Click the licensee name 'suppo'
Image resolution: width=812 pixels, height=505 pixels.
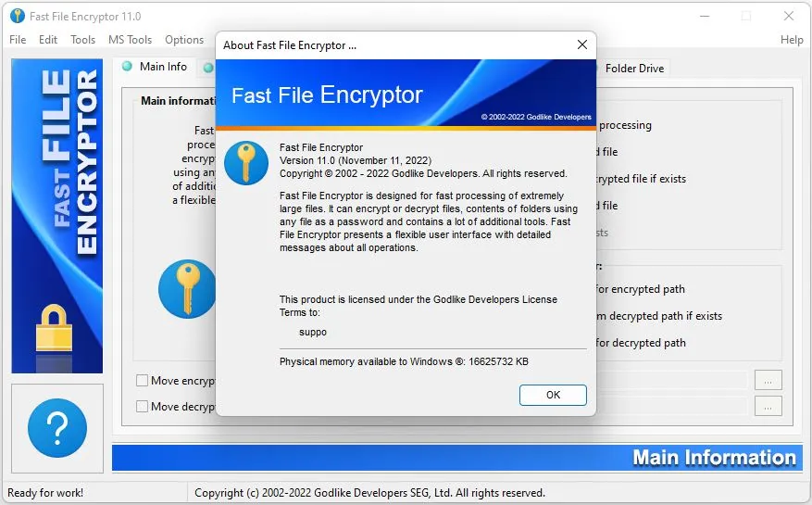(x=313, y=333)
